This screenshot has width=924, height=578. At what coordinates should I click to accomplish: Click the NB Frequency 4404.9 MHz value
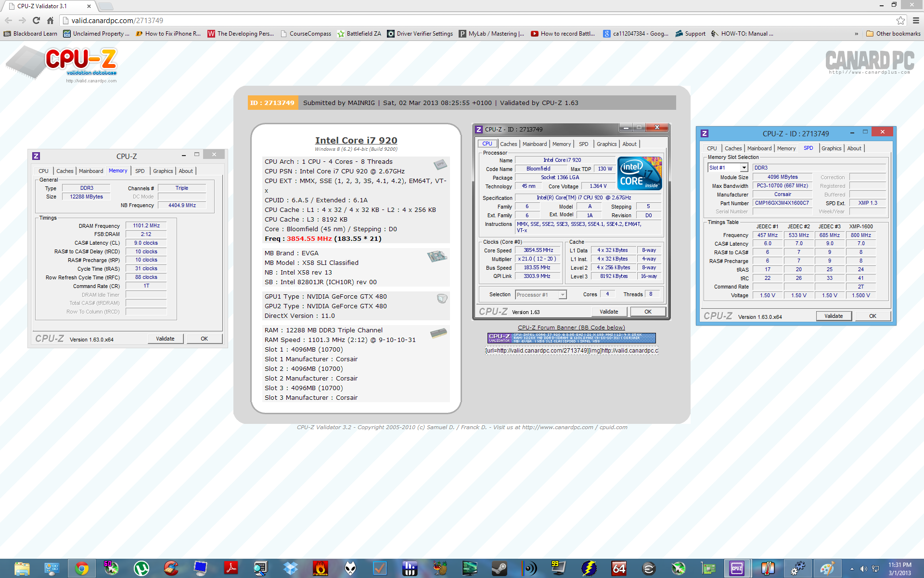click(x=182, y=205)
